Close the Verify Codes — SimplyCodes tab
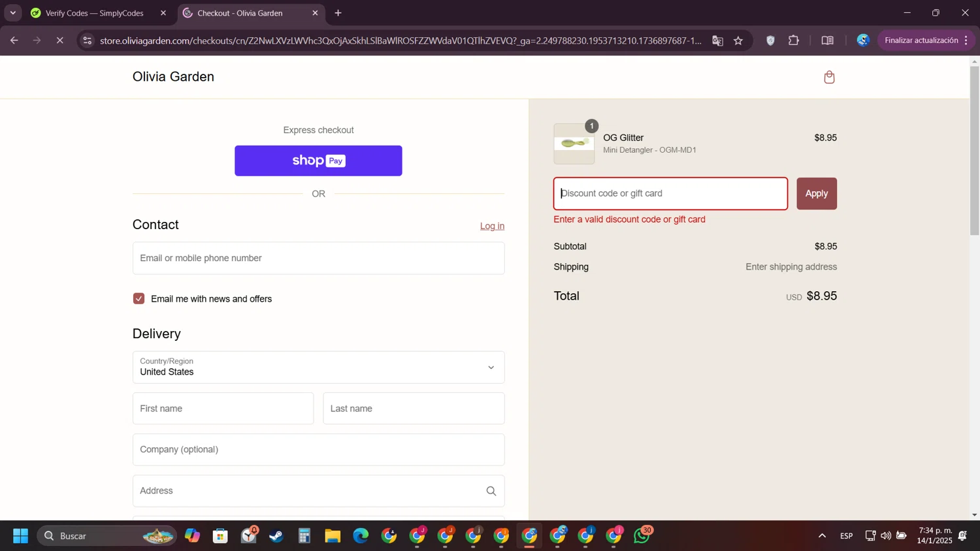 coord(163,13)
